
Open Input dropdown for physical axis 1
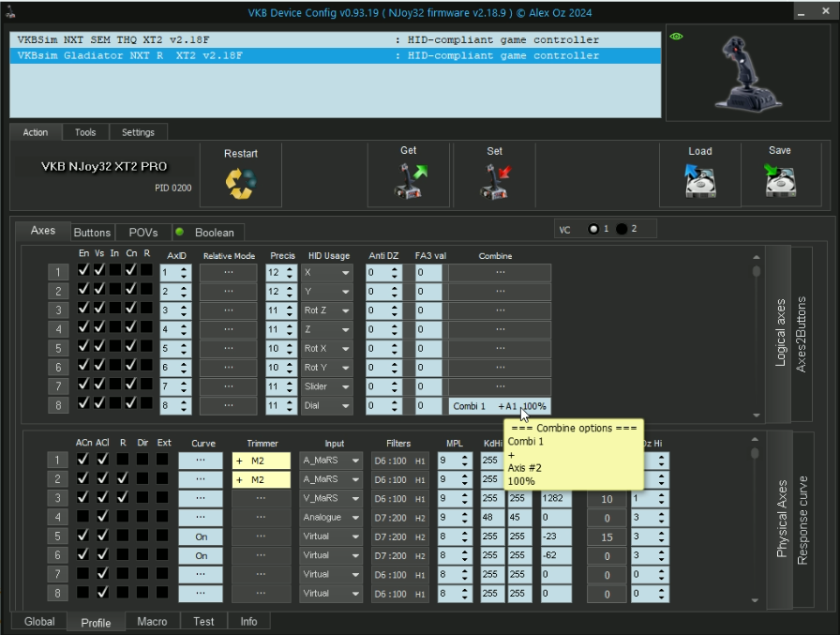point(331,461)
